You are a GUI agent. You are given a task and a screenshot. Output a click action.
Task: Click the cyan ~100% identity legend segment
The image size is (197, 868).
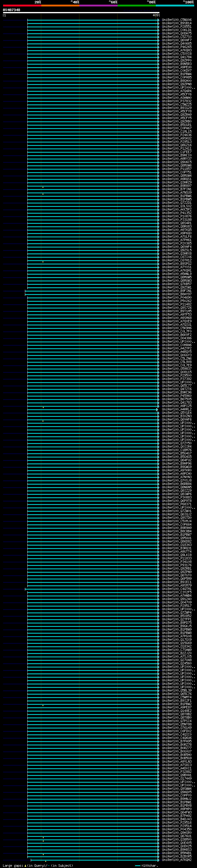pyautogui.click(x=175, y=6)
